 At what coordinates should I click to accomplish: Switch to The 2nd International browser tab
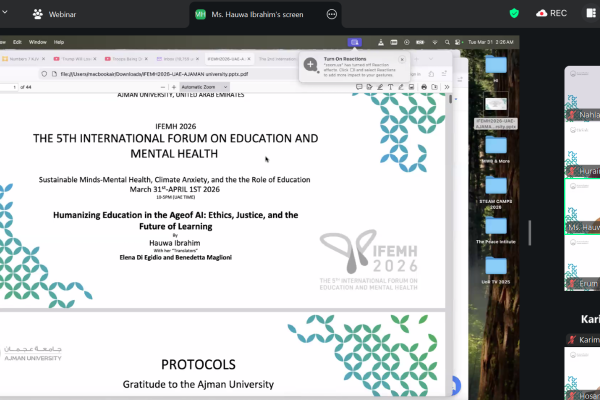pos(277,59)
